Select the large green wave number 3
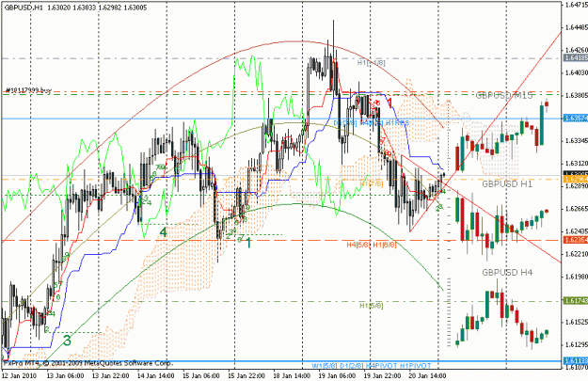This screenshot has width=588, height=381. click(67, 341)
